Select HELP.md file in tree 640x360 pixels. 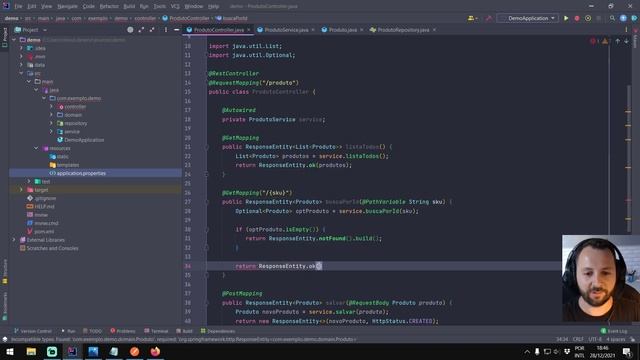point(44,207)
